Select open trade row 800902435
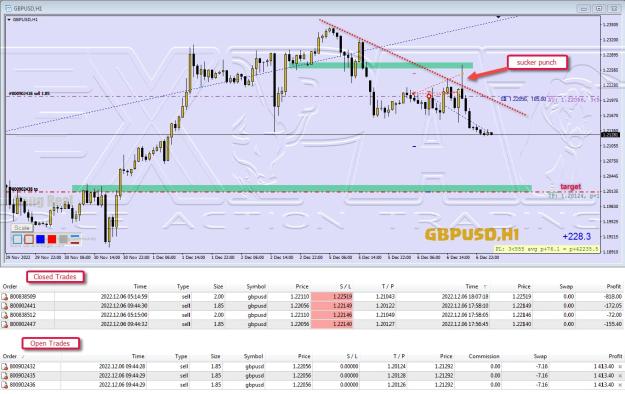The height and width of the screenshot is (394, 625). tap(312, 376)
